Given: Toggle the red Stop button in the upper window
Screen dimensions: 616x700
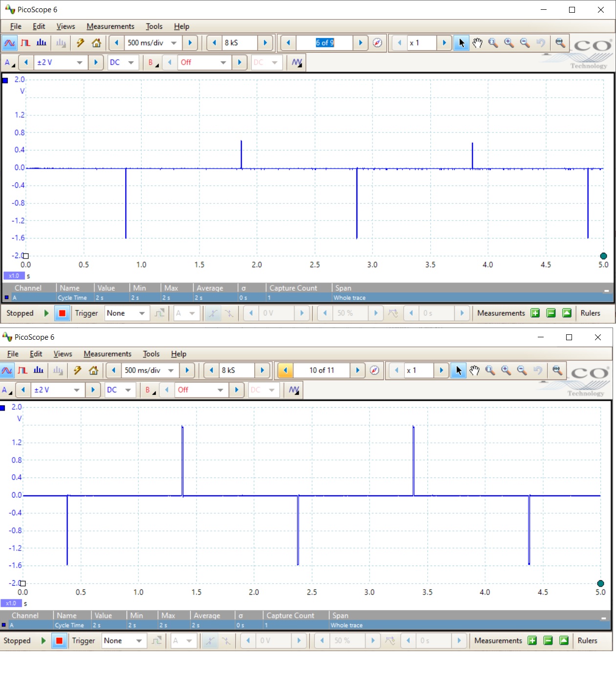Looking at the screenshot, I should pyautogui.click(x=62, y=313).
